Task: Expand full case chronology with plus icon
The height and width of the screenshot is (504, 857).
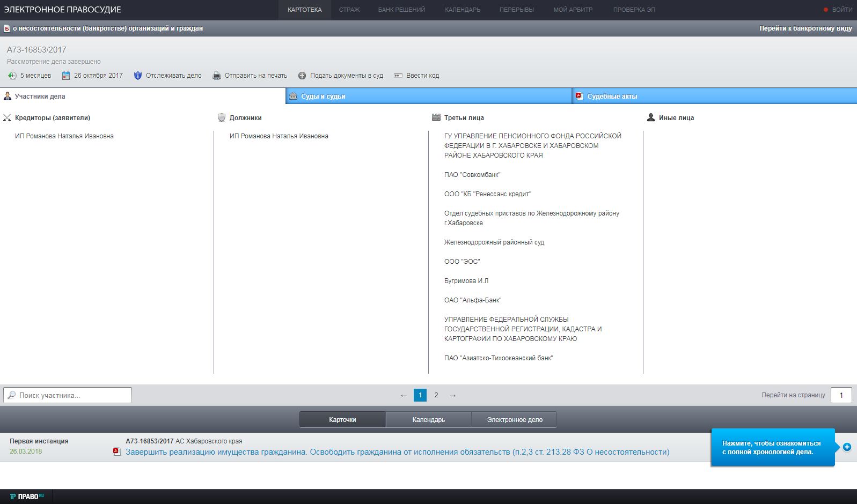Action: coord(847,447)
